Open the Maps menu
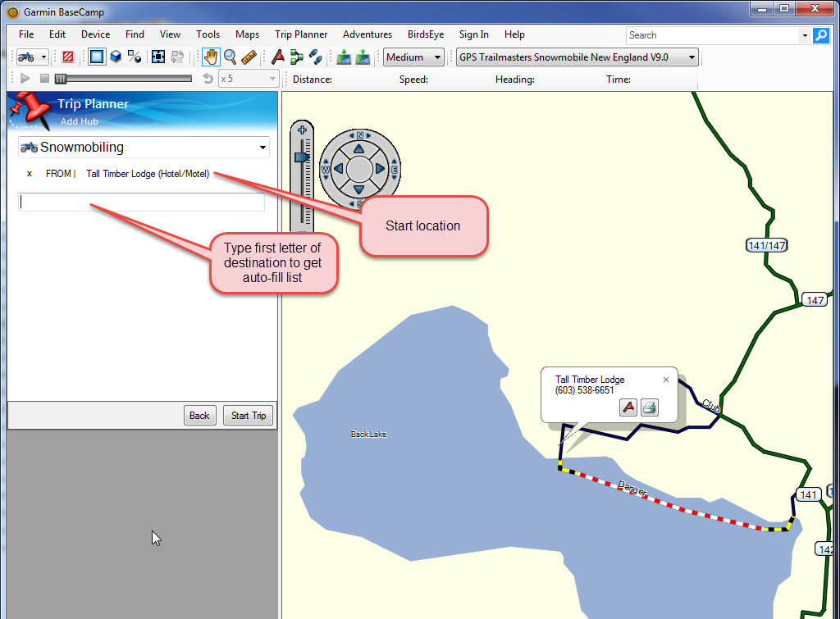Viewport: 840px width, 619px height. click(x=247, y=34)
